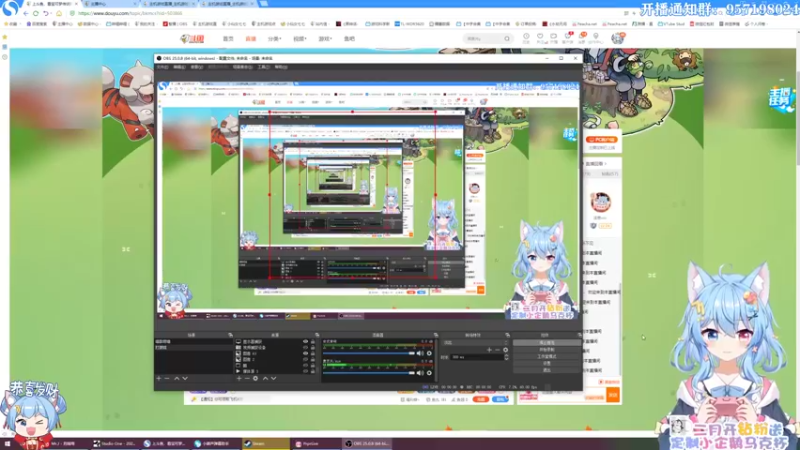
Task: Toggle visibility of fourth source row
Action: [x=305, y=359]
